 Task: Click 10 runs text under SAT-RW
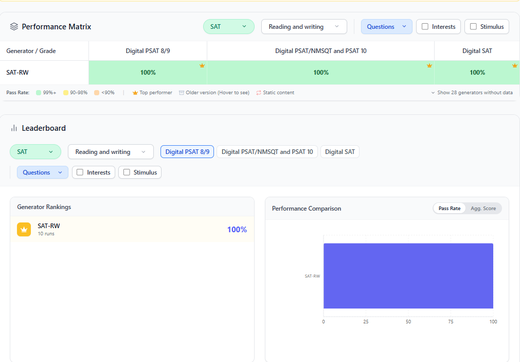coord(46,234)
